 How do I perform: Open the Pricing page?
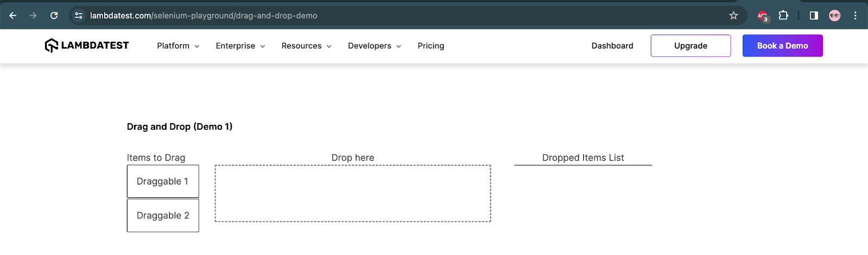[431, 46]
